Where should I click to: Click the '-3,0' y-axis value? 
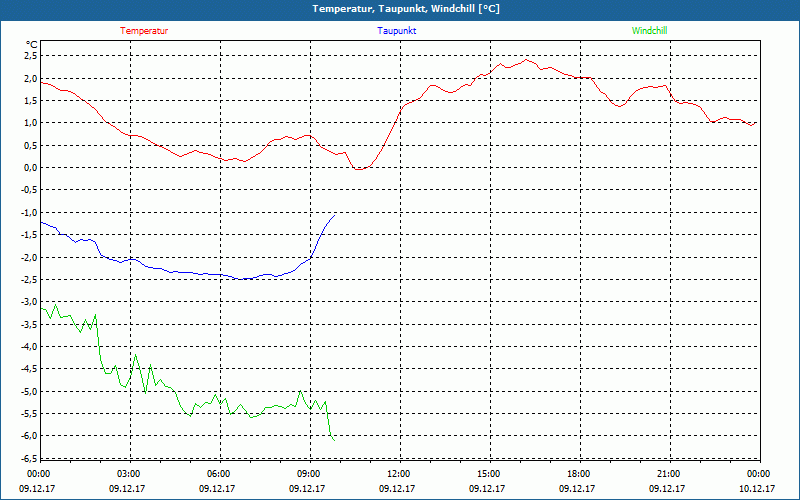(29, 302)
